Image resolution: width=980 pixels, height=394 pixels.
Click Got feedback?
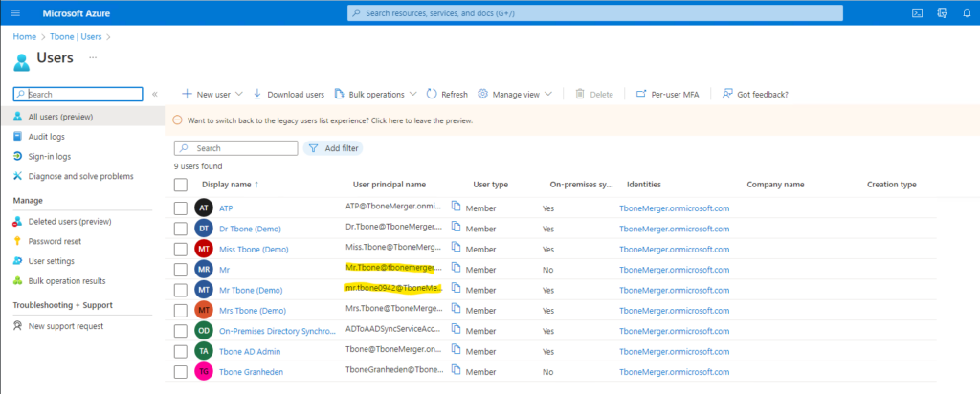[x=755, y=95]
